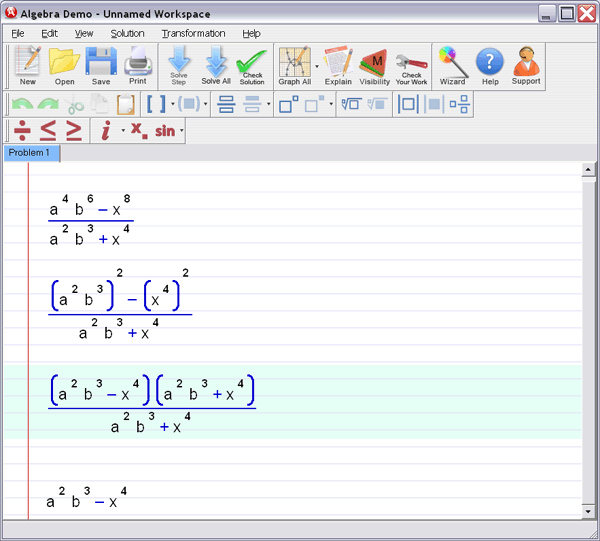Run Solve All on the problem
The image size is (600, 541).
(216, 66)
